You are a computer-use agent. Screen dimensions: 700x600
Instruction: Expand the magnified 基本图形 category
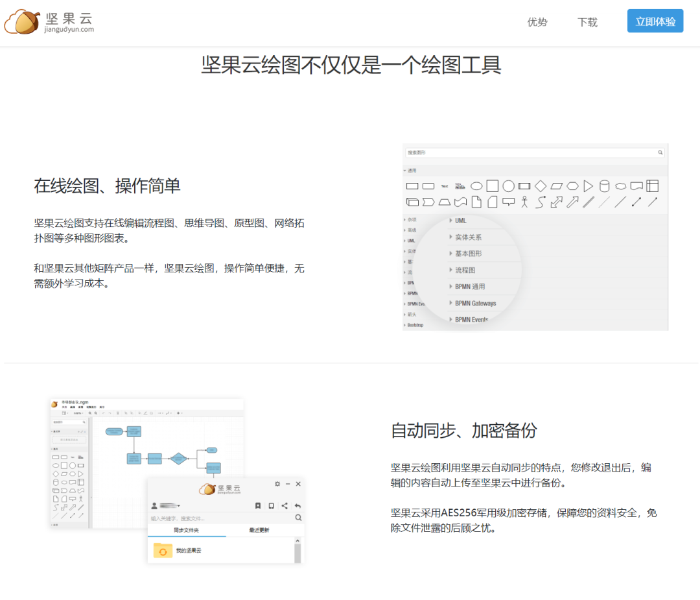click(465, 254)
